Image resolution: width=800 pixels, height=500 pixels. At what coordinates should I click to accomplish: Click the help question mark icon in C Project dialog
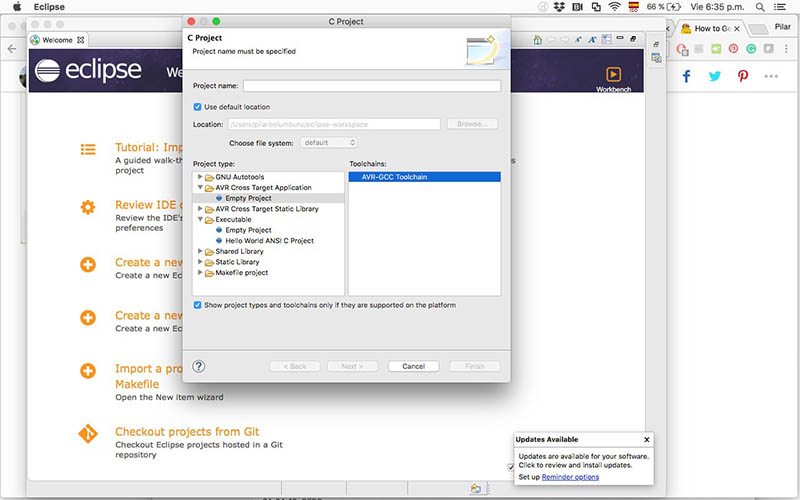[199, 366]
